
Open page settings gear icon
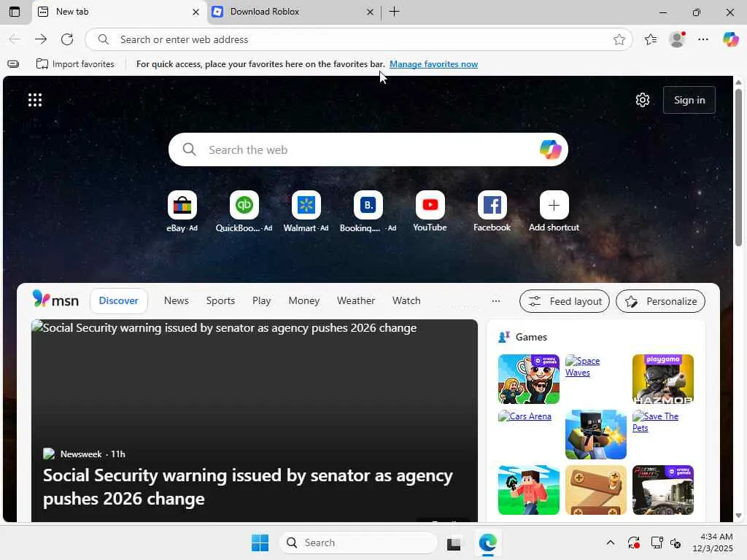coord(643,100)
